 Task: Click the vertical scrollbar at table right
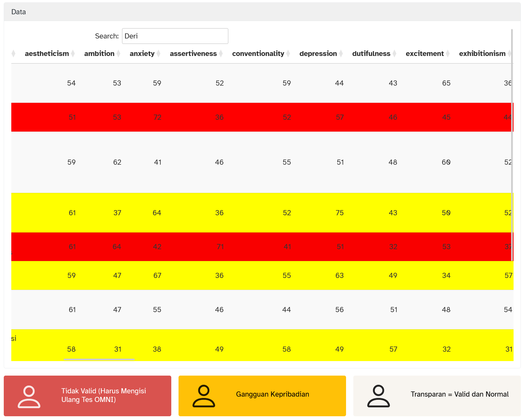[x=512, y=145]
